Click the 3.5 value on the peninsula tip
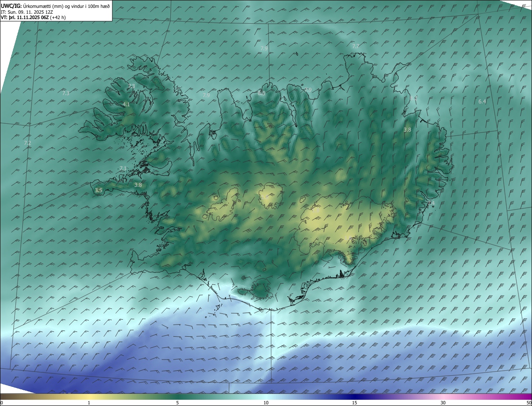Screen dimensions: 532x406 [99, 190]
